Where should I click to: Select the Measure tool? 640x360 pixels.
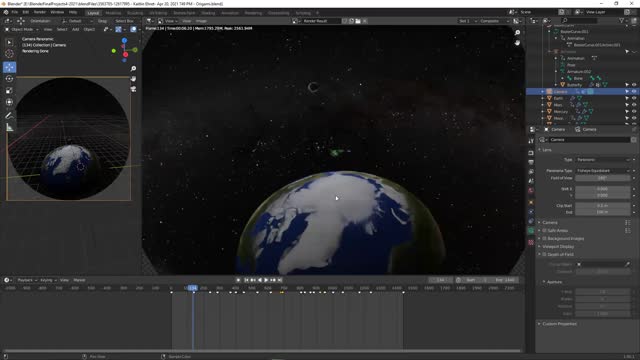point(9,127)
